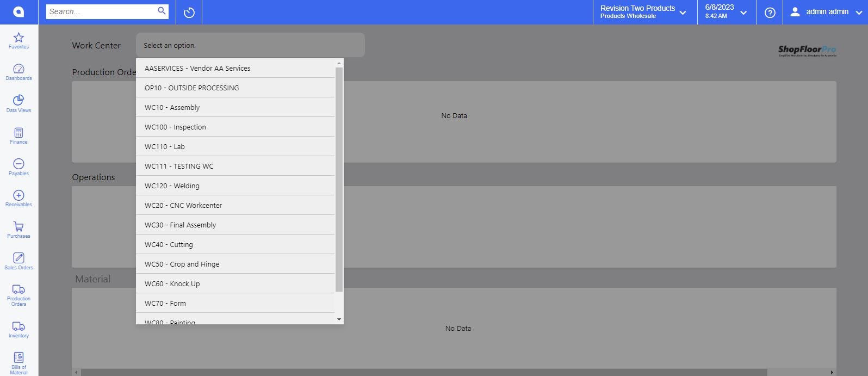Select WC110 - Lab option
This screenshot has width=868, height=376.
point(235,146)
